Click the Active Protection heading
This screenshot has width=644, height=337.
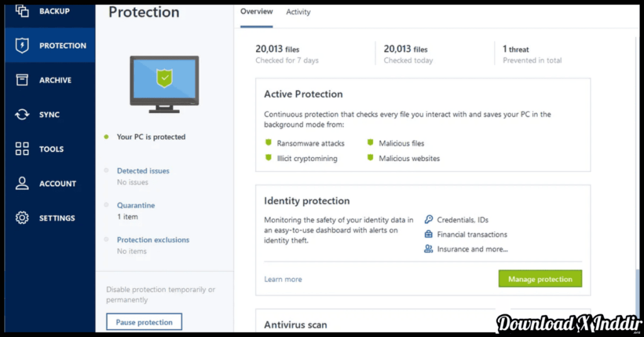point(303,94)
